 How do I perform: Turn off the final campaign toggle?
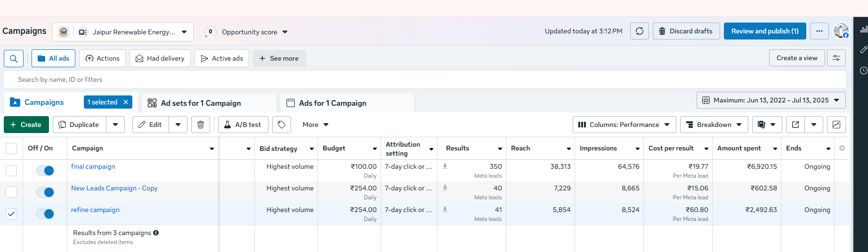45,171
